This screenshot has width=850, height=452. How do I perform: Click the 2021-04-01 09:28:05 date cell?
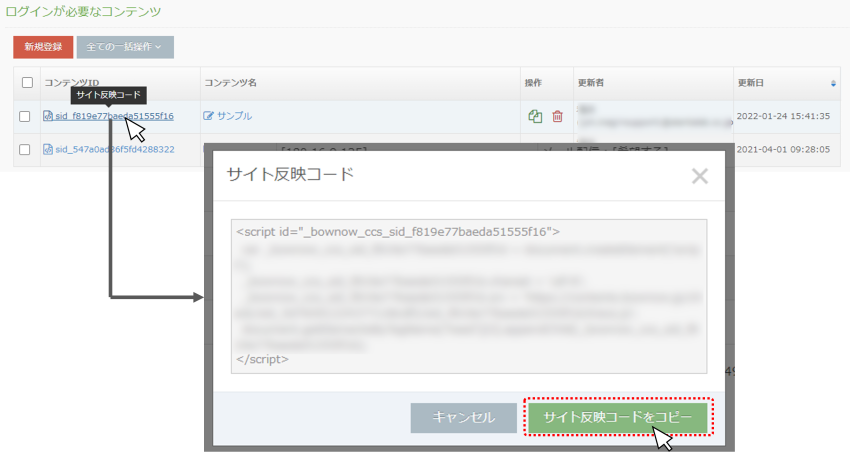(x=783, y=149)
